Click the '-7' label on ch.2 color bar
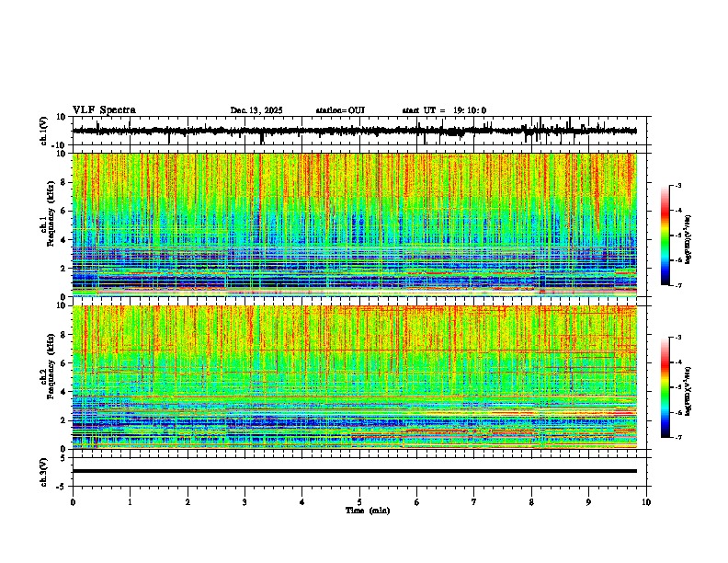 pyautogui.click(x=678, y=438)
